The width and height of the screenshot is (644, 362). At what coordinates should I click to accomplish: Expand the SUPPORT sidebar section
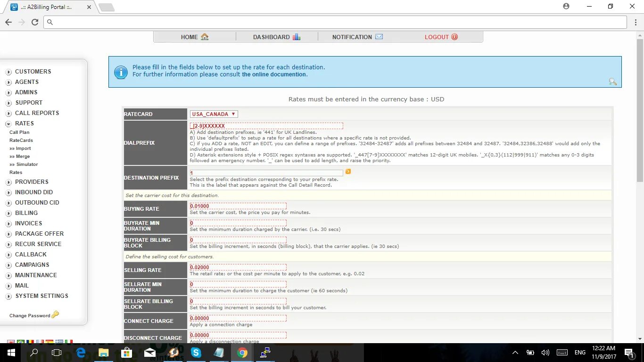pyautogui.click(x=8, y=103)
